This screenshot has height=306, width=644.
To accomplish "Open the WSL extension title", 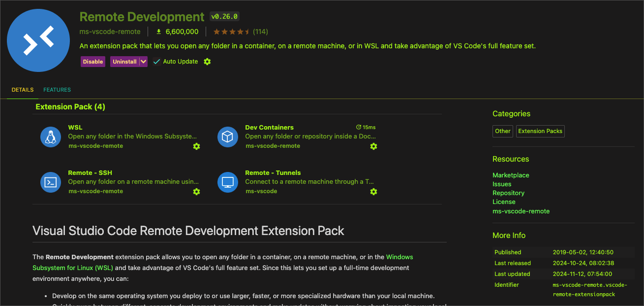I will 75,128.
